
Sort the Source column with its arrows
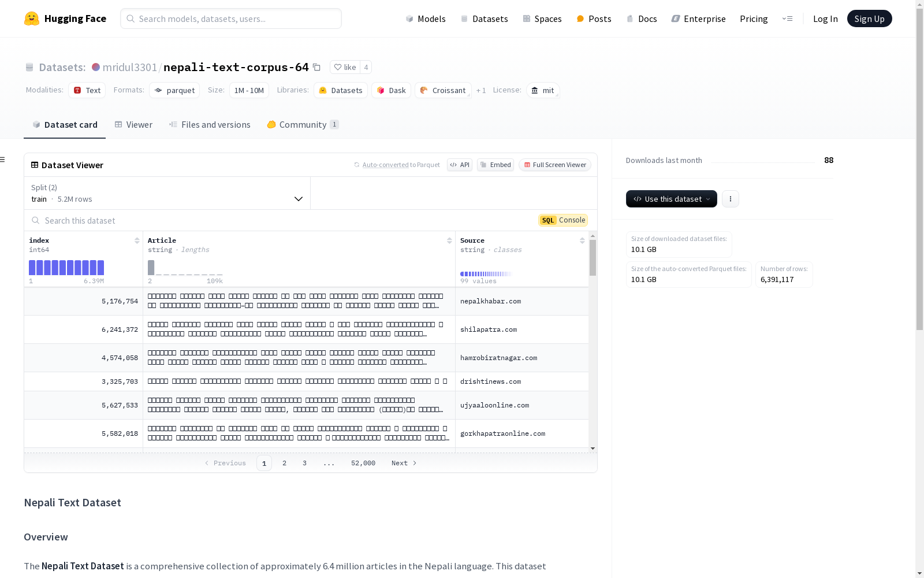click(x=582, y=240)
